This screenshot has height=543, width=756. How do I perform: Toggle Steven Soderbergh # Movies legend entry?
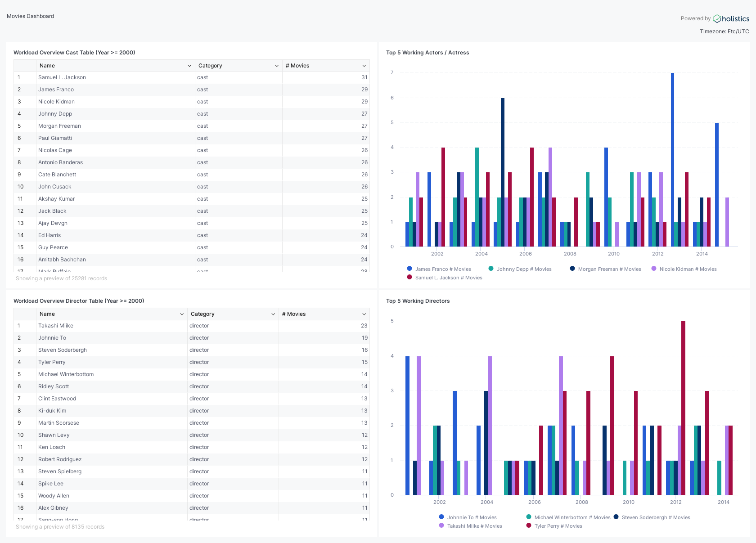coord(652,517)
